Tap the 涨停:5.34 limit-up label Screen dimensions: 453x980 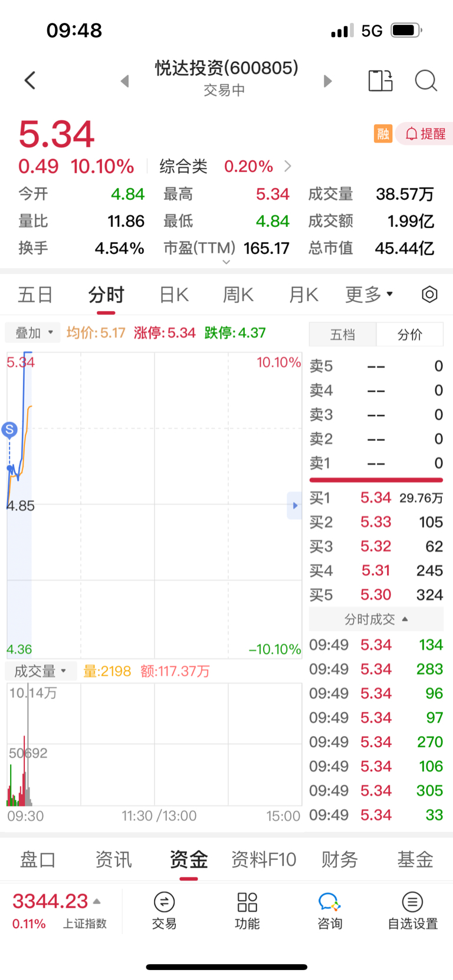pos(165,333)
